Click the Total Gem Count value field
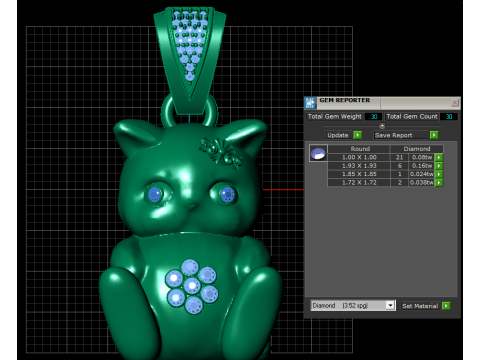The image size is (480, 360). [449, 117]
